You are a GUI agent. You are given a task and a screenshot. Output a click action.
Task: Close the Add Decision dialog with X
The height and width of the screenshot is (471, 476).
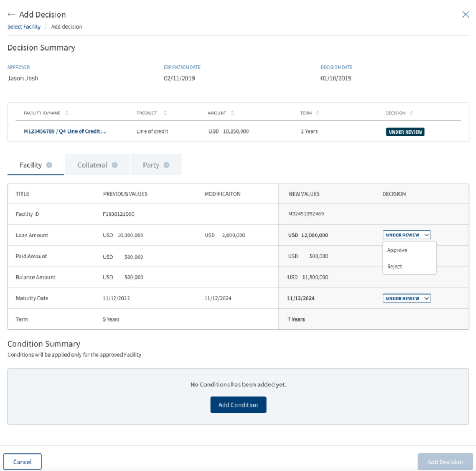(466, 14)
